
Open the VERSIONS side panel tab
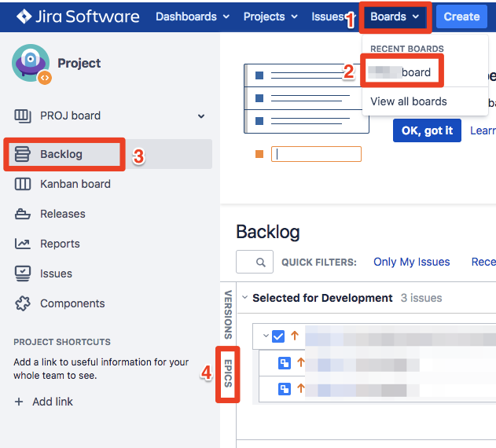(x=228, y=314)
